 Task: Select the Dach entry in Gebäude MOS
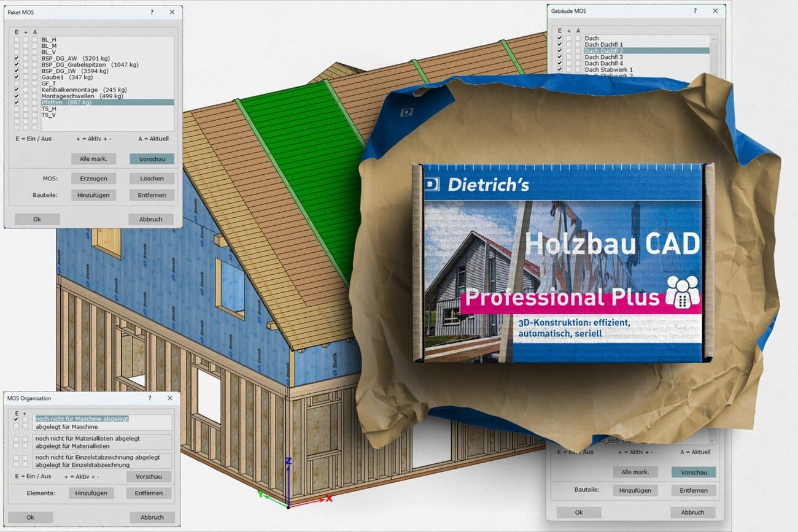point(646,38)
